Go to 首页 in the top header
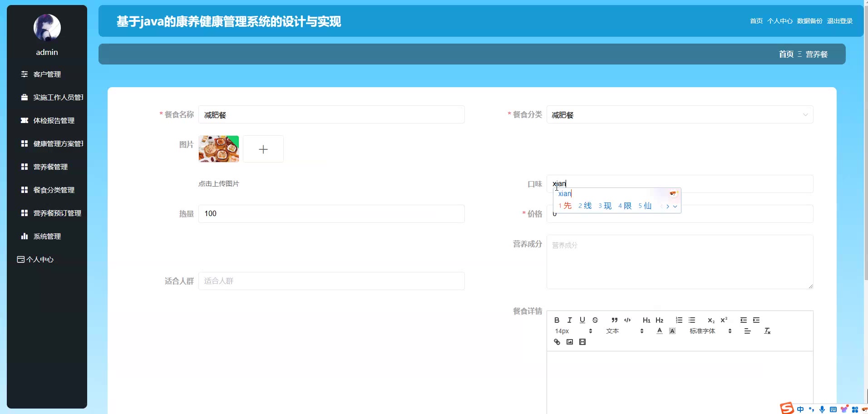868x414 pixels. 756,21
